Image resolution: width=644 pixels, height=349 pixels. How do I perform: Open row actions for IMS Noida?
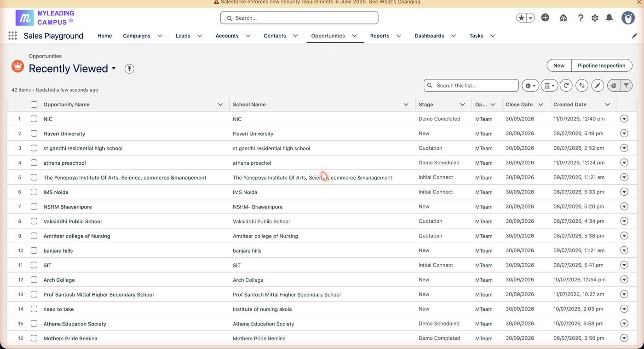point(624,192)
